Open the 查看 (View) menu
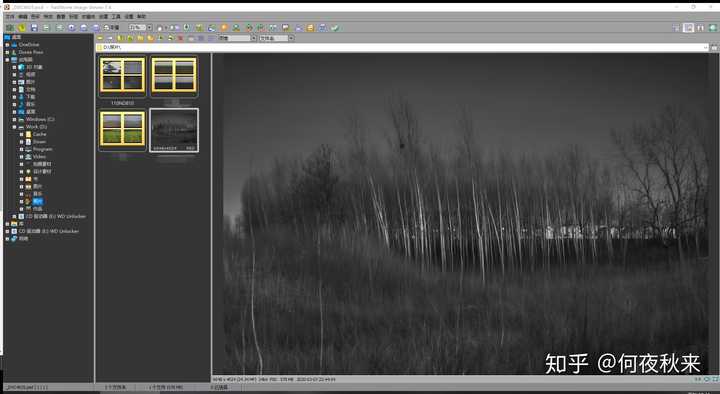Viewport: 720px width, 394px height. pos(61,17)
